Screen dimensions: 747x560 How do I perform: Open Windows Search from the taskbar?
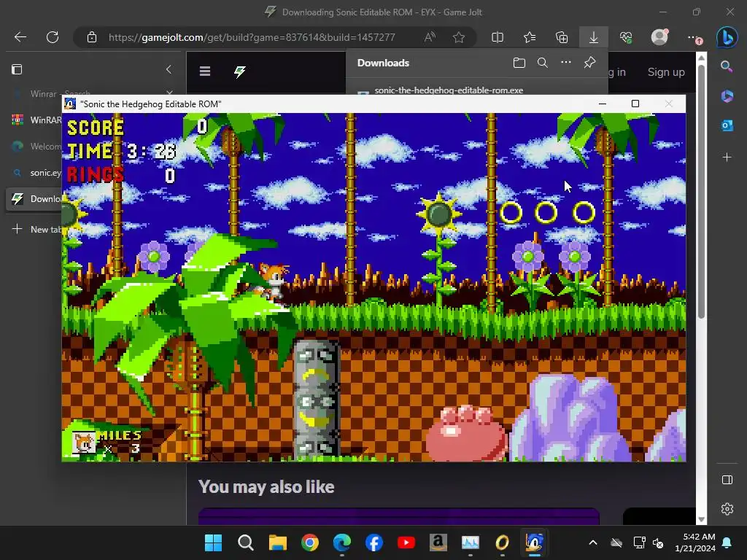tap(245, 542)
